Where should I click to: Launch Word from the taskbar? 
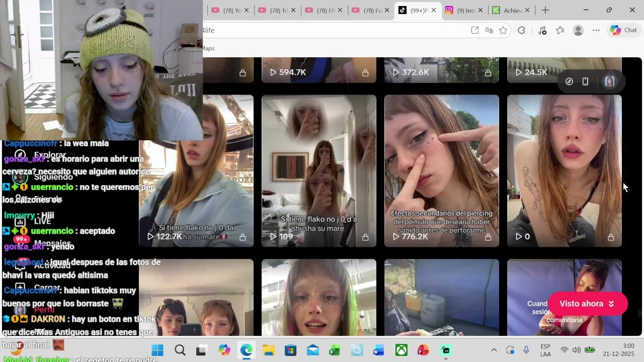coord(379,350)
